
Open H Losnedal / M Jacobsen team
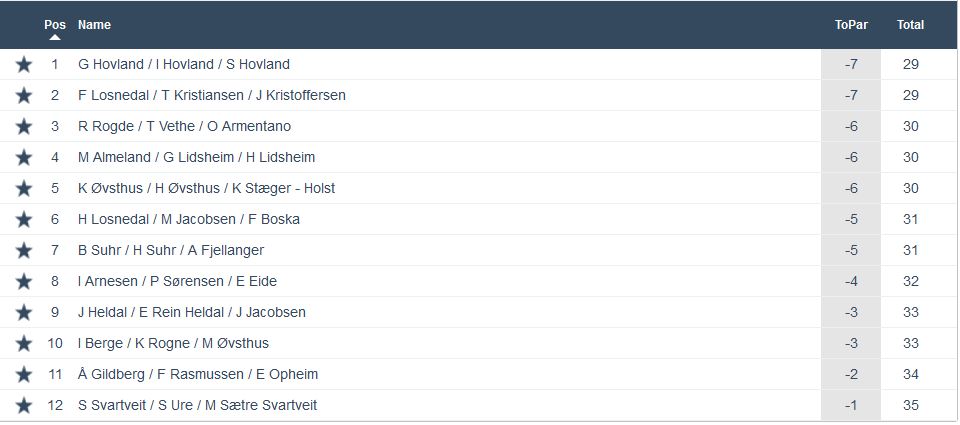(188, 219)
